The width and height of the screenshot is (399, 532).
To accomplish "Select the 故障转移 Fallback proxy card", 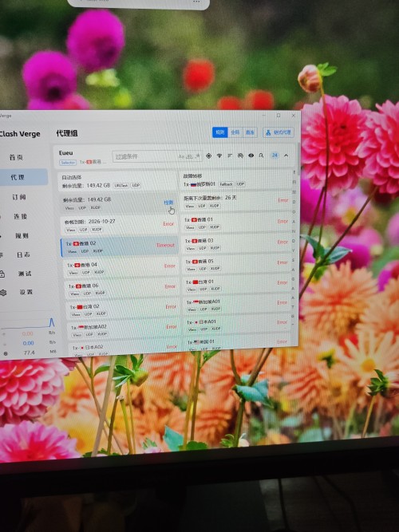I will pyautogui.click(x=235, y=180).
